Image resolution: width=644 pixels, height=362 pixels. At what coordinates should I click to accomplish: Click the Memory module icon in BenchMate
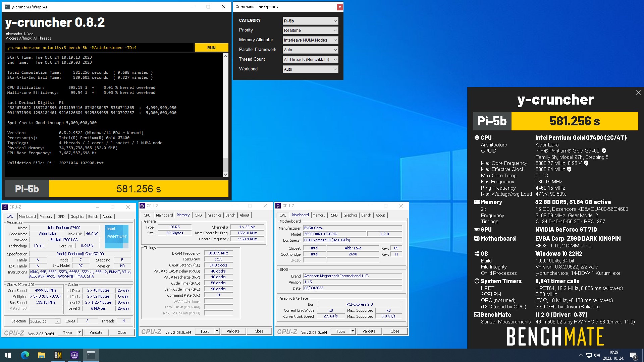pyautogui.click(x=477, y=202)
